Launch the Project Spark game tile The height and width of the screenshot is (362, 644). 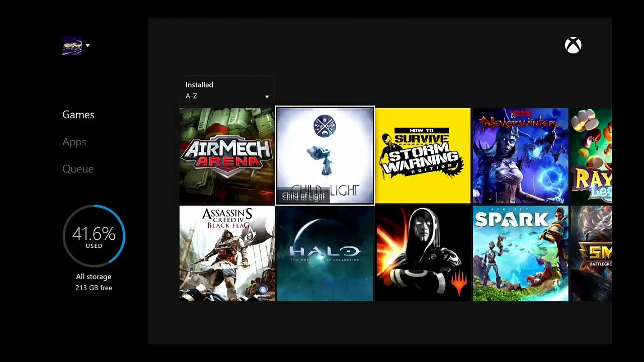tap(521, 253)
